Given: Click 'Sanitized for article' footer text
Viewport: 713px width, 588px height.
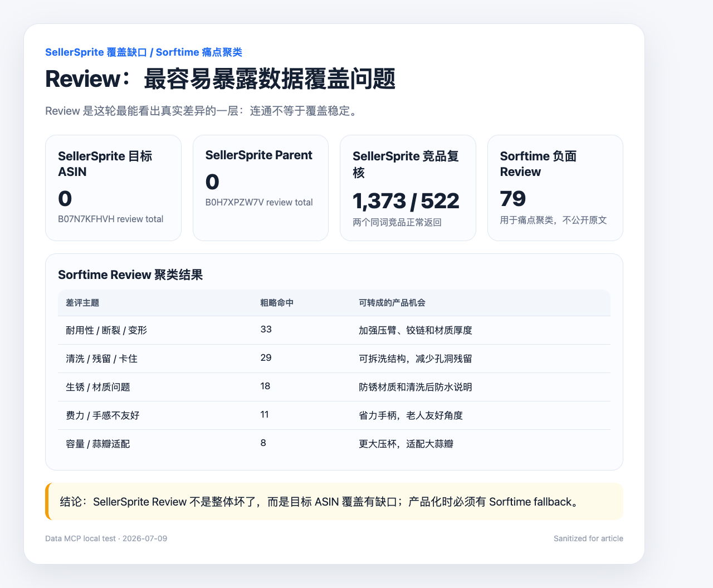Looking at the screenshot, I should click(x=588, y=538).
